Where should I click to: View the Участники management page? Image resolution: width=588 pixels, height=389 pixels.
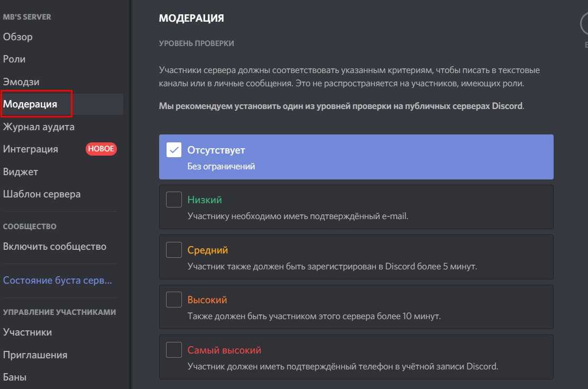tap(27, 332)
